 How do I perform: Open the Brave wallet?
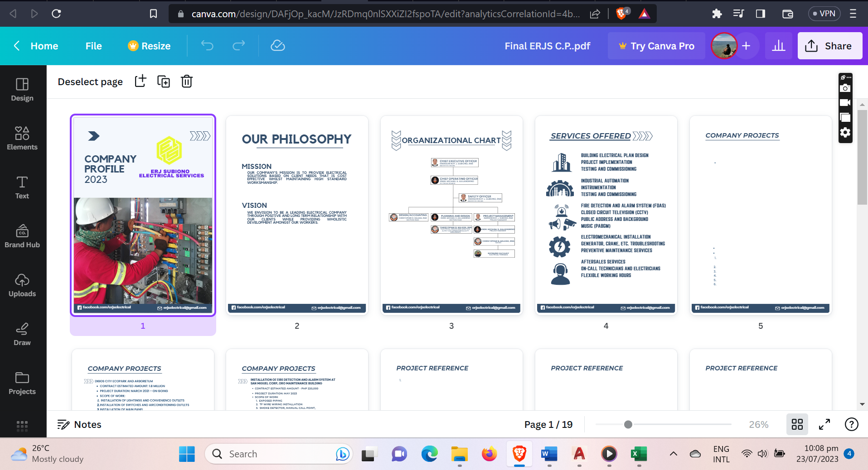(x=788, y=14)
